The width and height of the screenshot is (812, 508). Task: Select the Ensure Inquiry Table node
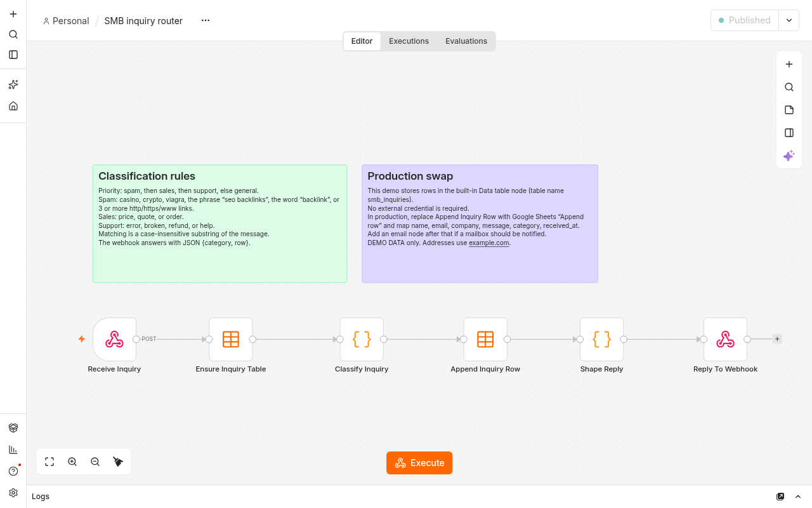click(231, 339)
